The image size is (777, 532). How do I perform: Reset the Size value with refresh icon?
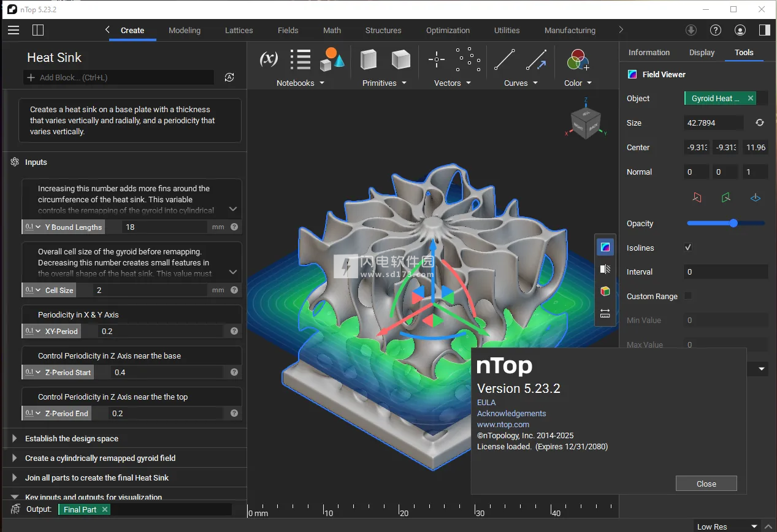pos(760,123)
